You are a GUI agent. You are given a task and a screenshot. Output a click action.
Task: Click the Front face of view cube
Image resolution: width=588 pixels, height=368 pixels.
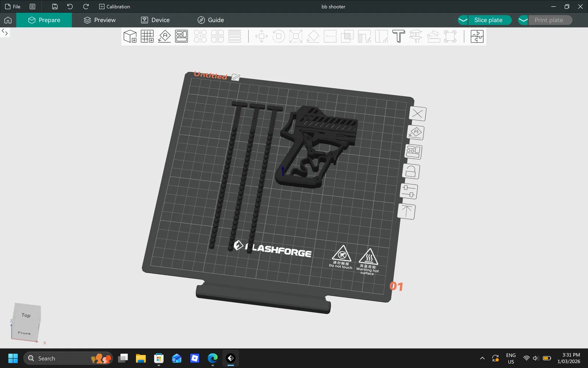click(24, 333)
